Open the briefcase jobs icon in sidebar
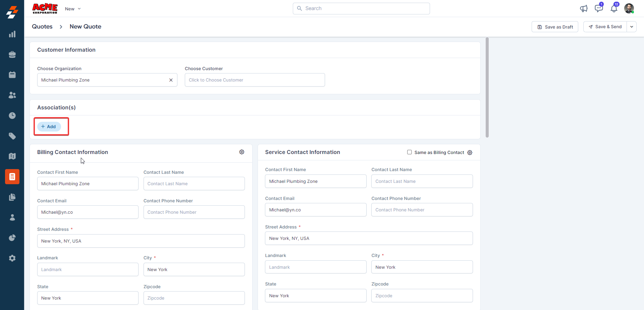The width and height of the screenshot is (644, 310). (12, 55)
